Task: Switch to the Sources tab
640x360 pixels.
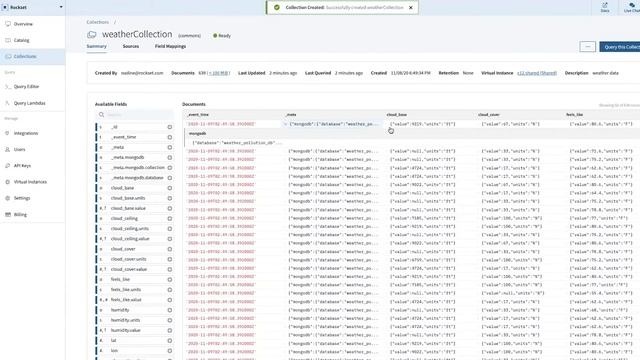Action: coord(131,47)
